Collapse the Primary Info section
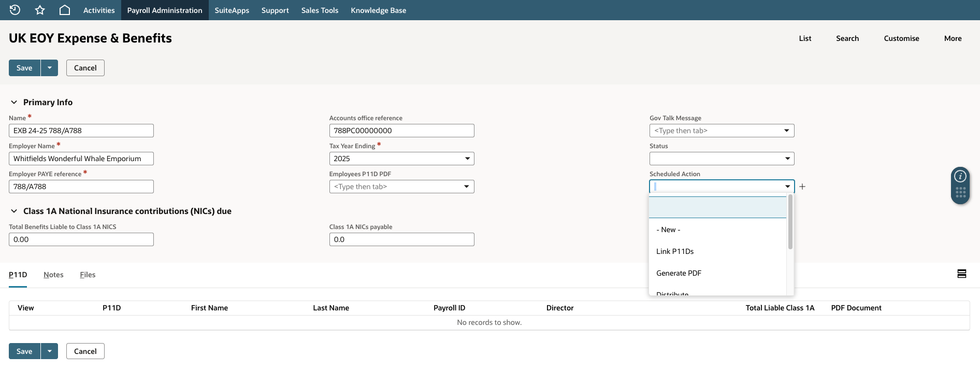The height and width of the screenshot is (370, 980). [x=14, y=102]
